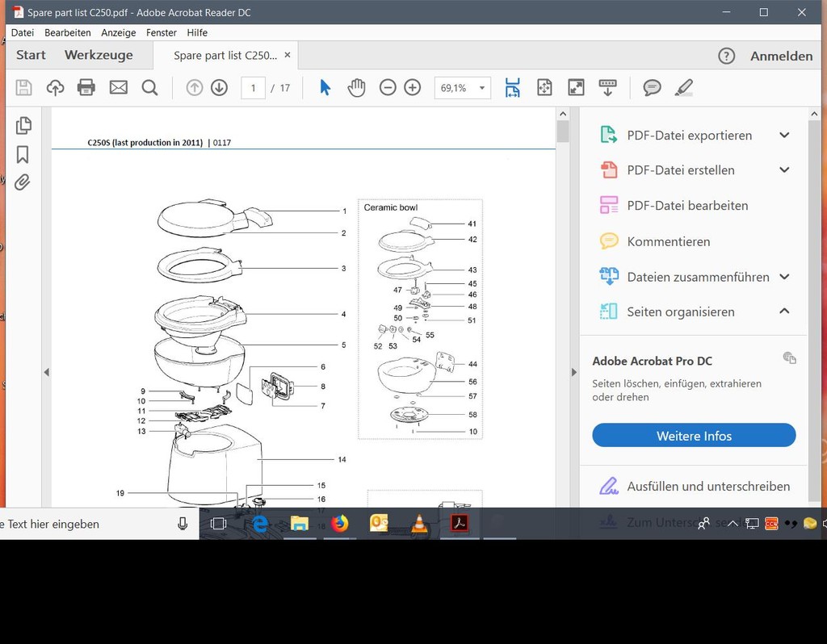Viewport: 827px width, 644px height.
Task: Open the Bearbeiten menu
Action: coord(68,32)
